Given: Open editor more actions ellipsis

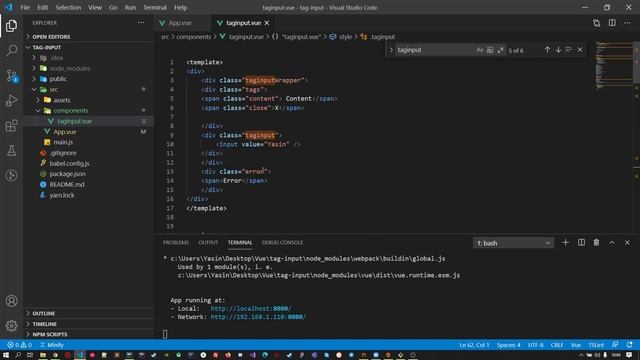Looking at the screenshot, I should tap(627, 23).
